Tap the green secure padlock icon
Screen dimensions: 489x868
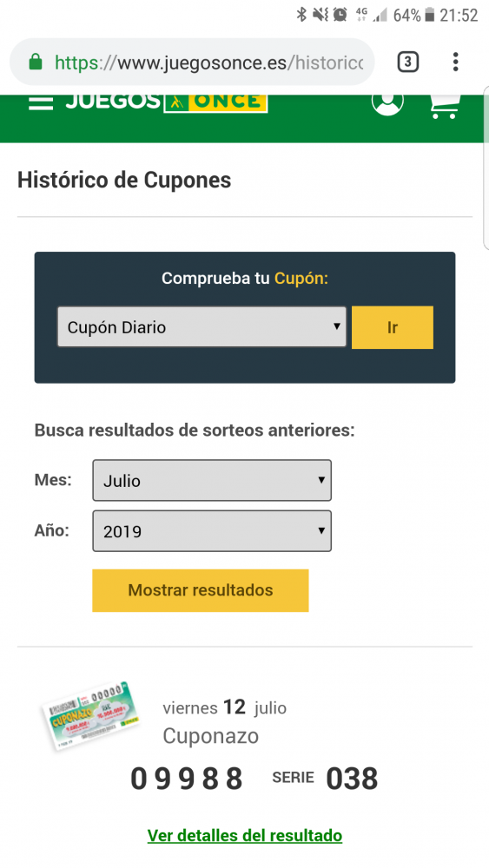pyautogui.click(x=36, y=62)
